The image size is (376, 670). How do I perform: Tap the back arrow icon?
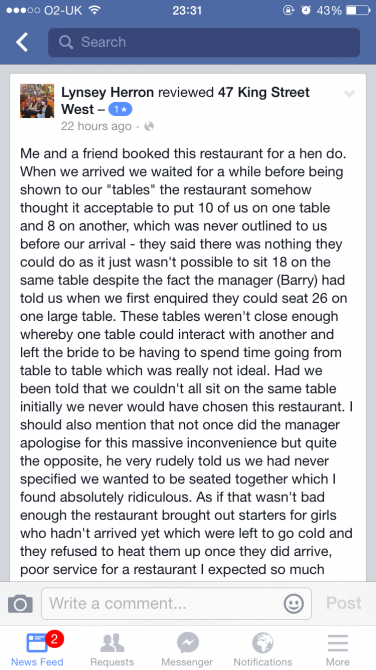click(x=22, y=42)
